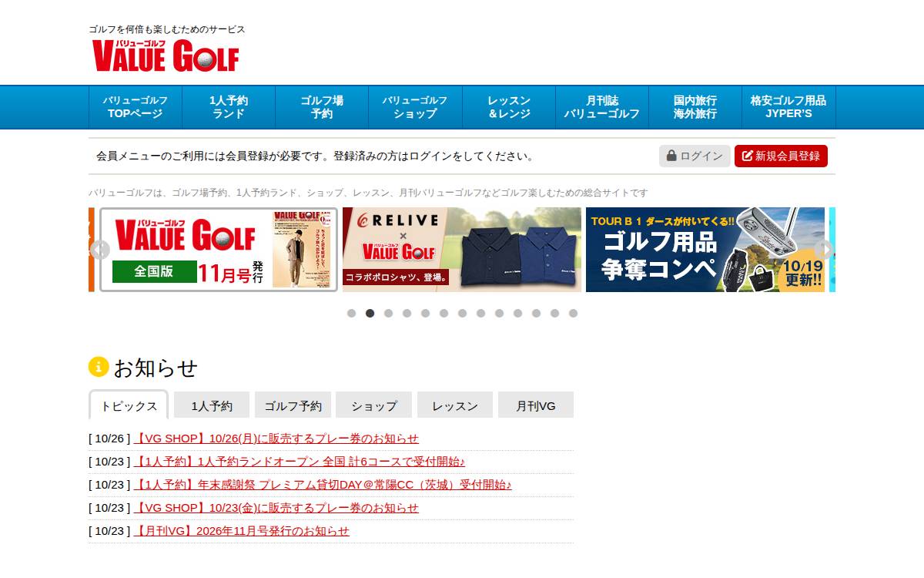
Task: Switch to 月刊VG news tab
Action: click(x=536, y=405)
